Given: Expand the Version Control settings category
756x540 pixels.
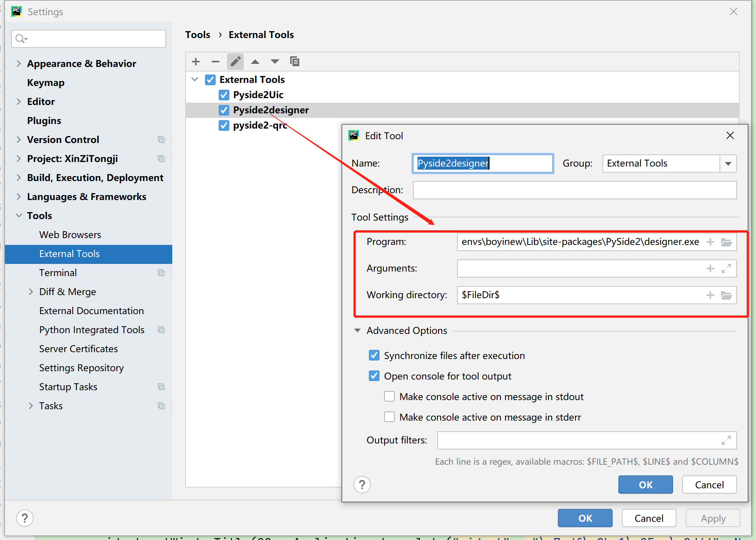Looking at the screenshot, I should click(19, 140).
